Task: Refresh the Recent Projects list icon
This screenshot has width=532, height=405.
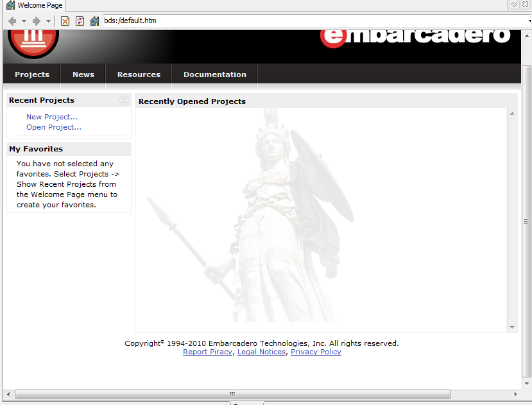Action: click(124, 100)
